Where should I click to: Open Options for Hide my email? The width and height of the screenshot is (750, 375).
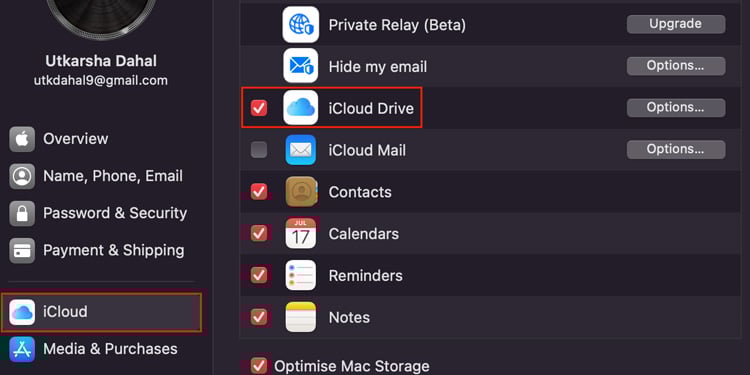click(x=676, y=66)
